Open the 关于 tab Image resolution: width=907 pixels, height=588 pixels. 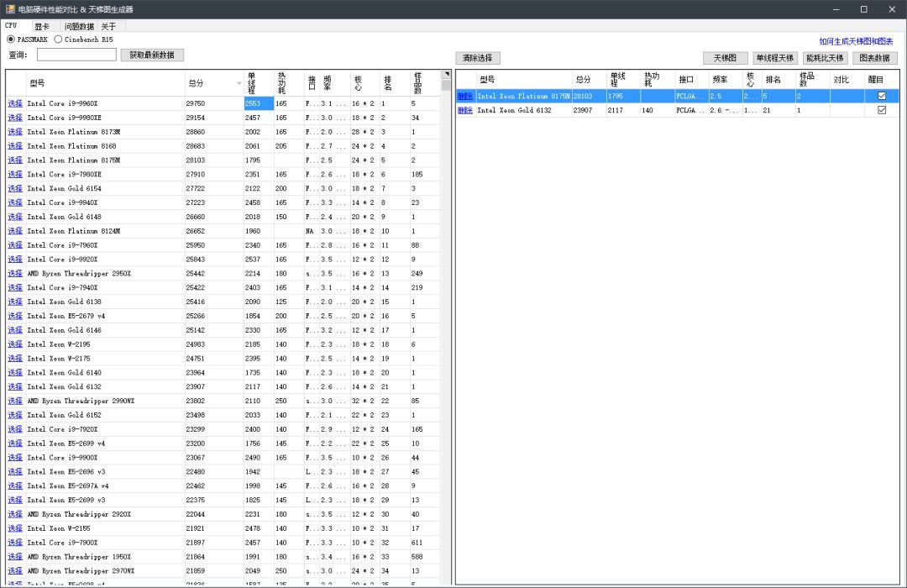[108, 26]
